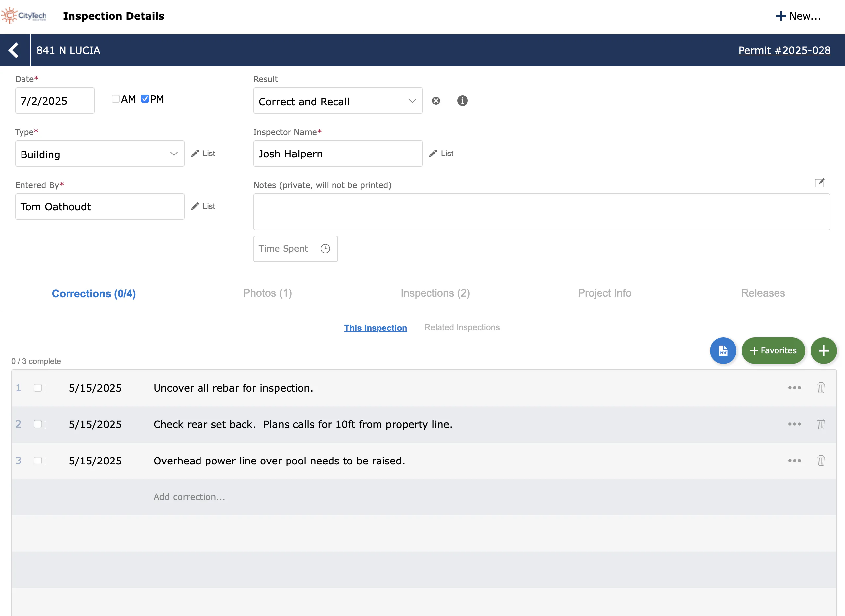Viewport: 845px width, 616px height.
Task: Open the CityTech logo home link
Action: coord(24,16)
